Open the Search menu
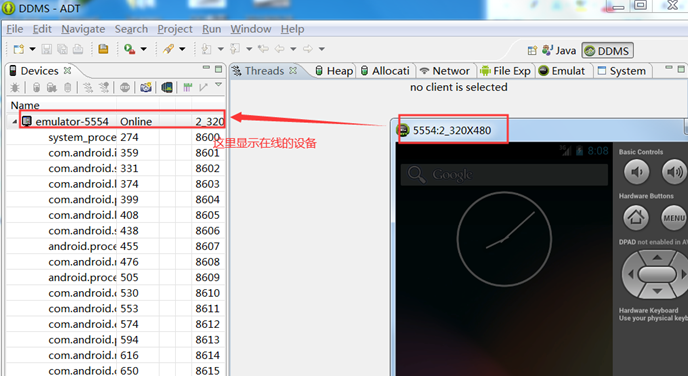The height and width of the screenshot is (376, 688). pos(131,29)
